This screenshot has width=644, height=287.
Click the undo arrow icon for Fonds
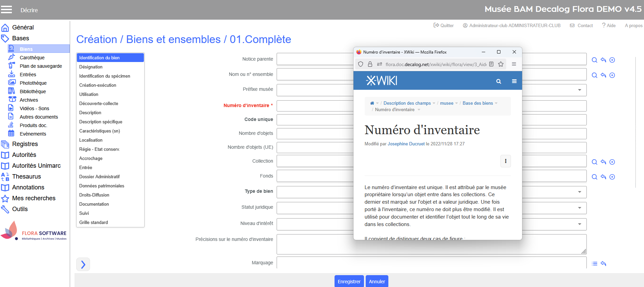(603, 177)
